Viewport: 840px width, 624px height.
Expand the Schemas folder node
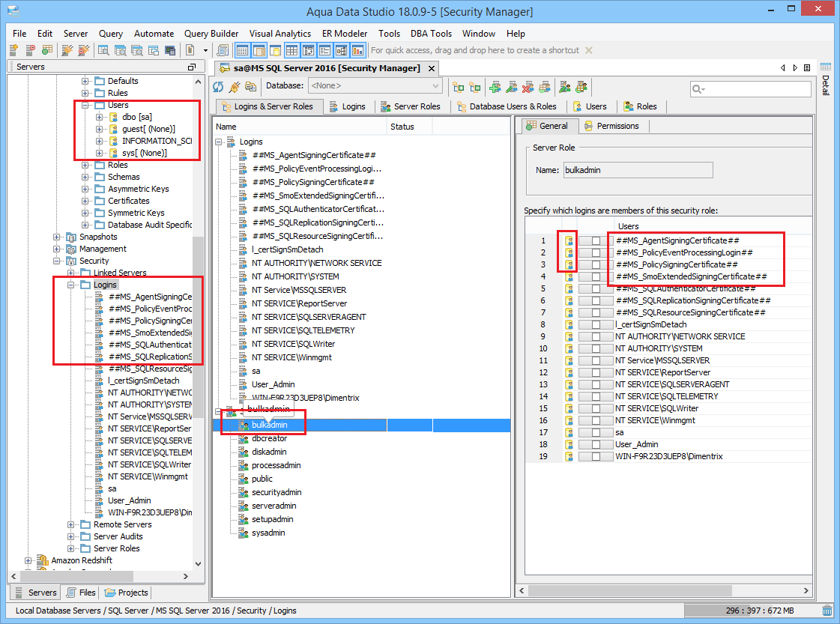85,178
